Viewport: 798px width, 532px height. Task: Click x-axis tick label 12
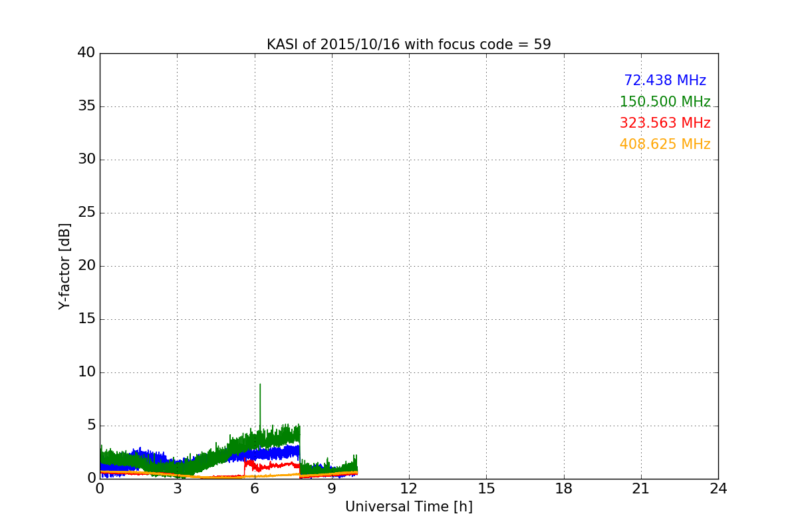click(x=409, y=488)
